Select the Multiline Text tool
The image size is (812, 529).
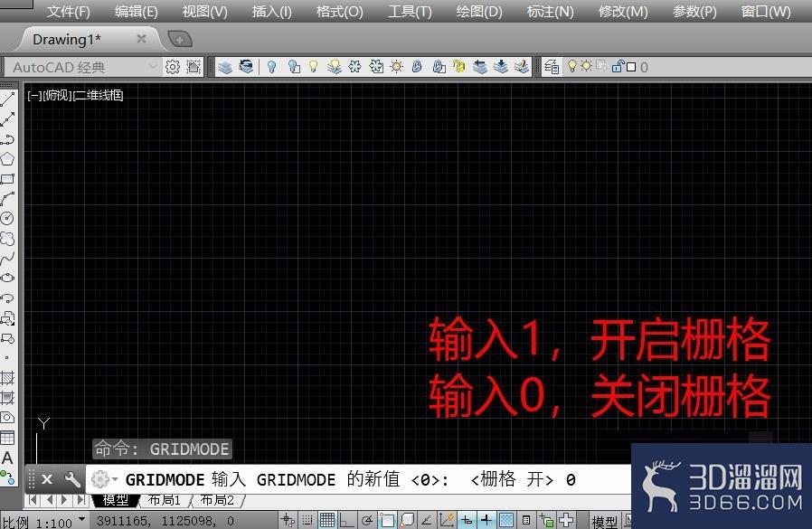pyautogui.click(x=7, y=458)
